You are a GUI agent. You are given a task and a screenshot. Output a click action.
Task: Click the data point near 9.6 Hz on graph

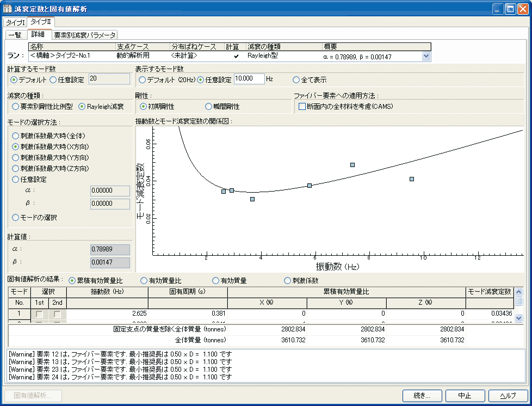[x=412, y=179]
